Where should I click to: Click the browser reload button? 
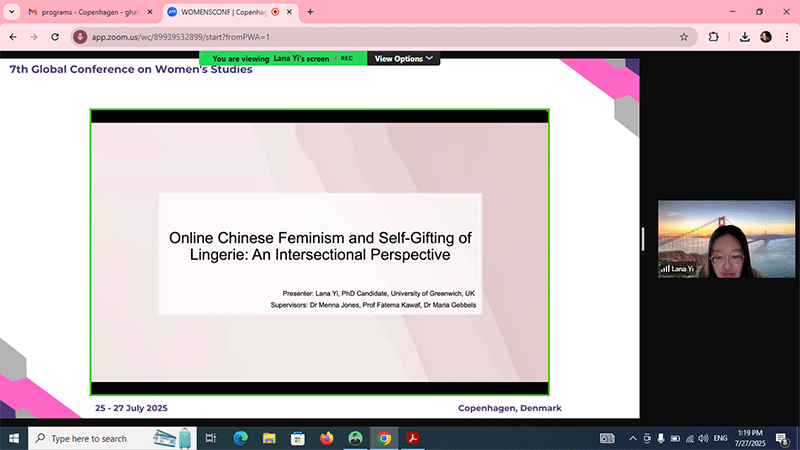pyautogui.click(x=56, y=36)
